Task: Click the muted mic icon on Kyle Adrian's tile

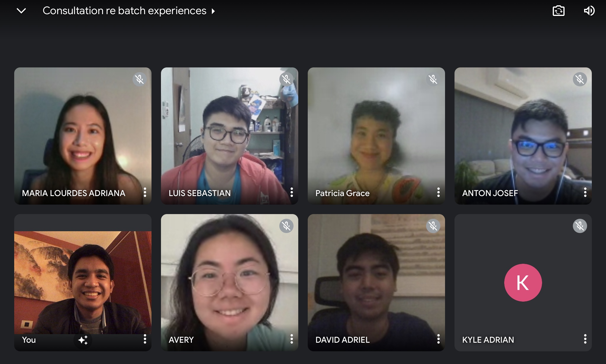Action: click(x=580, y=226)
